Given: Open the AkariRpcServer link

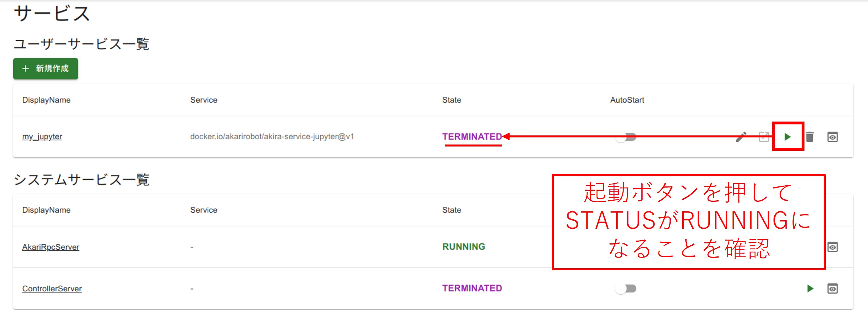Looking at the screenshot, I should coord(50,247).
